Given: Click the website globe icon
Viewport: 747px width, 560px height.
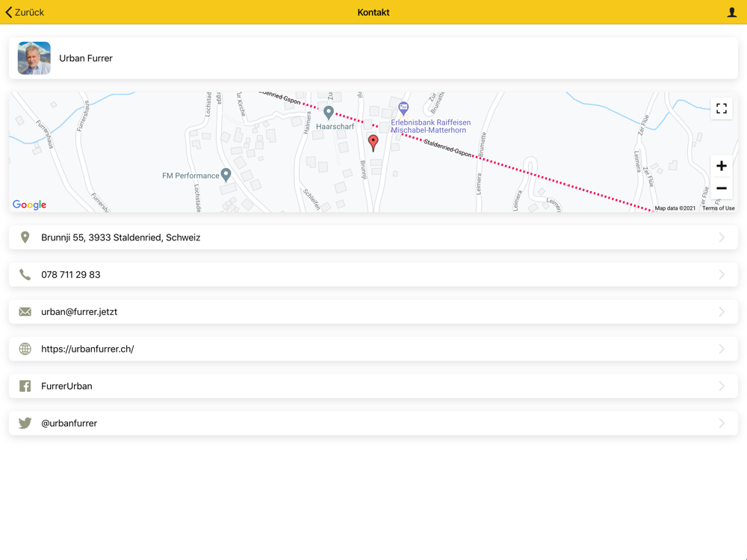Looking at the screenshot, I should tap(25, 349).
